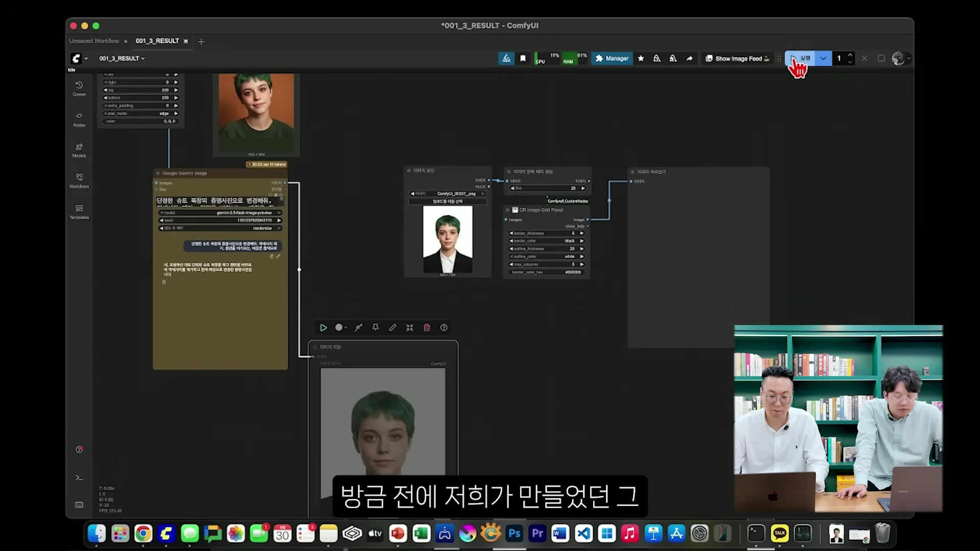980x551 pixels.
Task: Add a new workflow tab with plus
Action: 201,41
